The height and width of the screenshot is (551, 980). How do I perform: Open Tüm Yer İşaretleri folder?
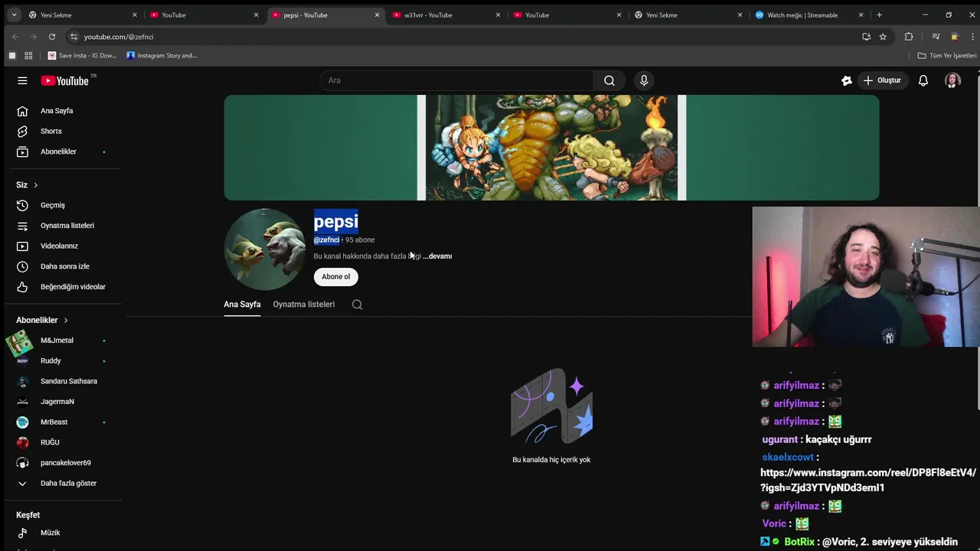pos(947,55)
